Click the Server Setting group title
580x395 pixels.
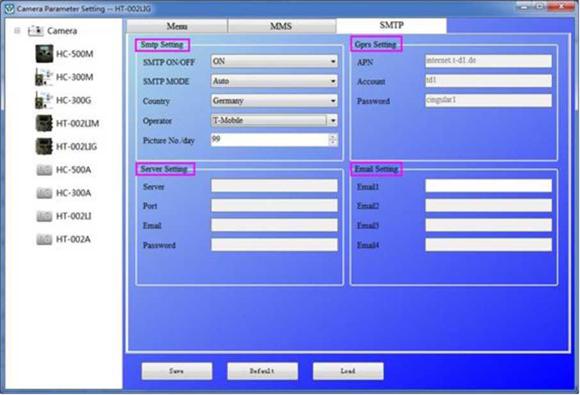tap(164, 169)
